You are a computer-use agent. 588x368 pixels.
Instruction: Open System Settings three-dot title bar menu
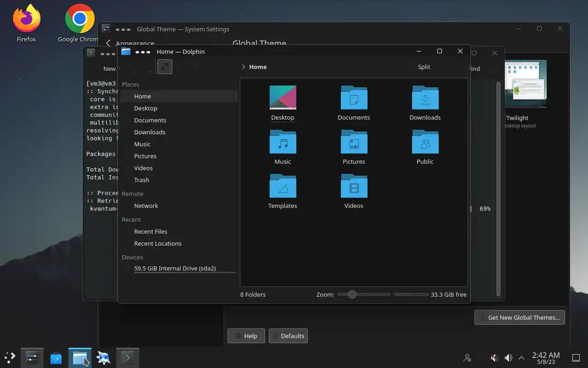[123, 29]
